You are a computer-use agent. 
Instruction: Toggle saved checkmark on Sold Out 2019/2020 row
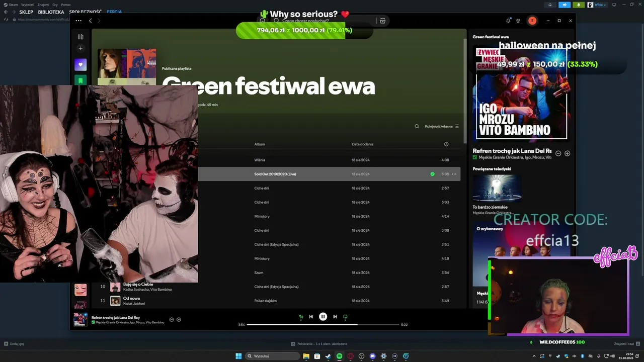(x=432, y=174)
